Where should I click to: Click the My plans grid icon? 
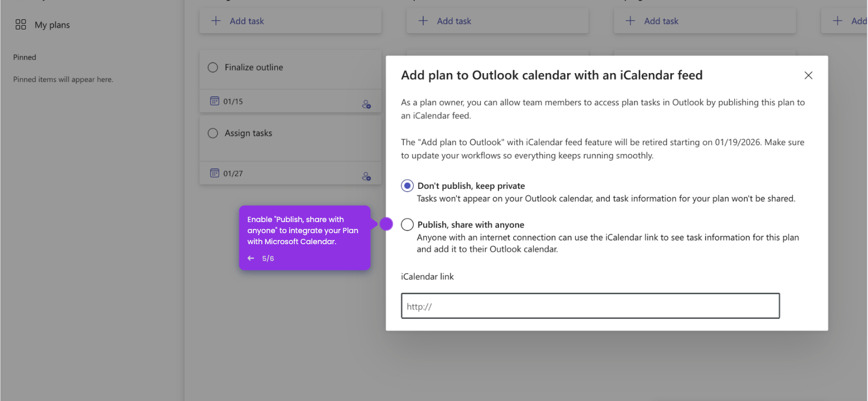21,24
